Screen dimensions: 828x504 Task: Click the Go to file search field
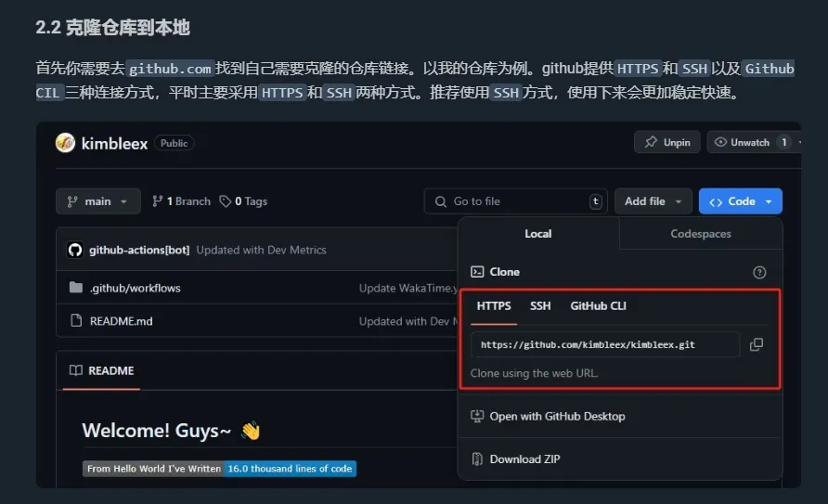[515, 201]
